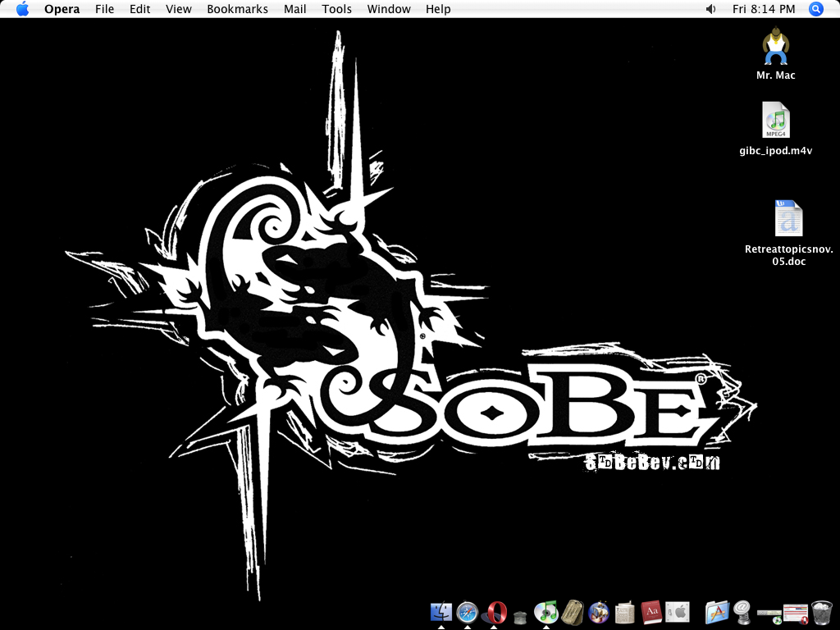The width and height of the screenshot is (840, 630).
Task: Click the @ spring website shortcut in Dock
Action: tap(742, 612)
